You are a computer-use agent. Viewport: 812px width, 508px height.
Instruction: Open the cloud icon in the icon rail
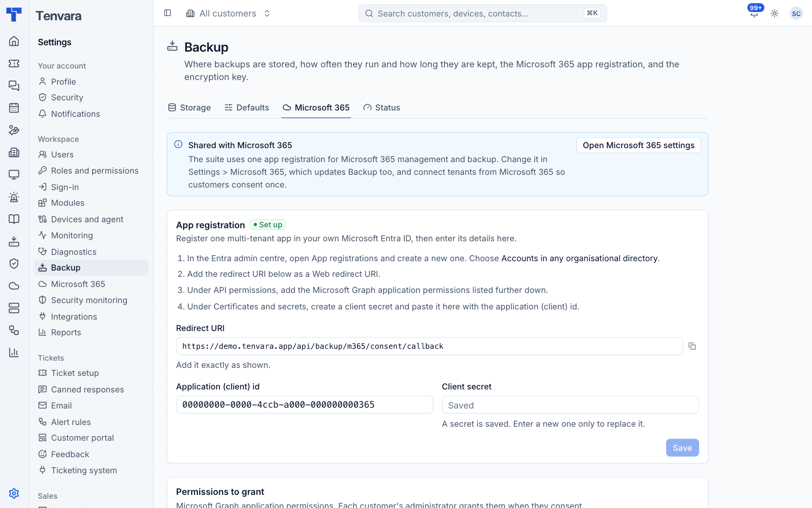coord(14,286)
